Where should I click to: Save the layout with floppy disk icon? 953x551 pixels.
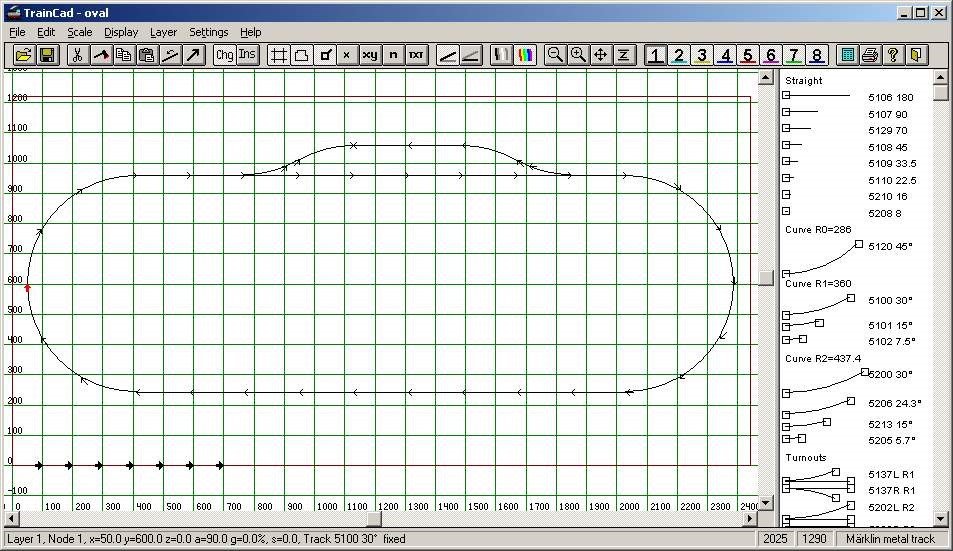[47, 55]
